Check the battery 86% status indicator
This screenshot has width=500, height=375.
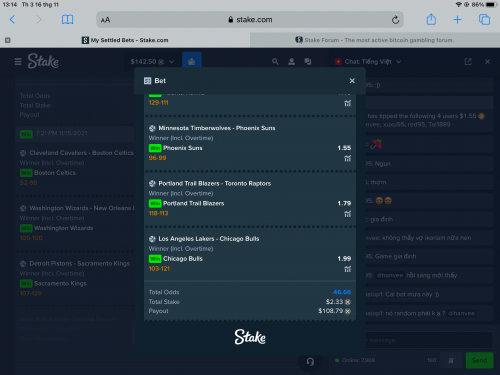[x=484, y=5]
